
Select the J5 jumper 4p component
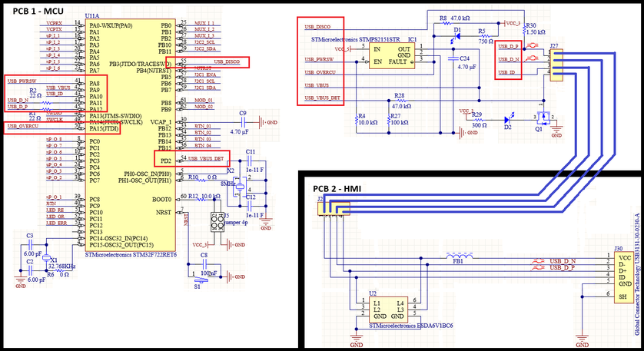point(217,222)
